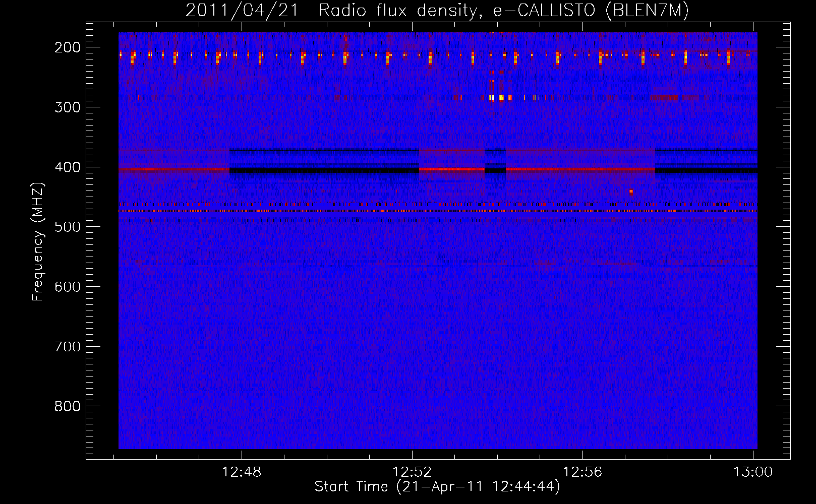Click the "300" frequency tick label

(x=68, y=107)
